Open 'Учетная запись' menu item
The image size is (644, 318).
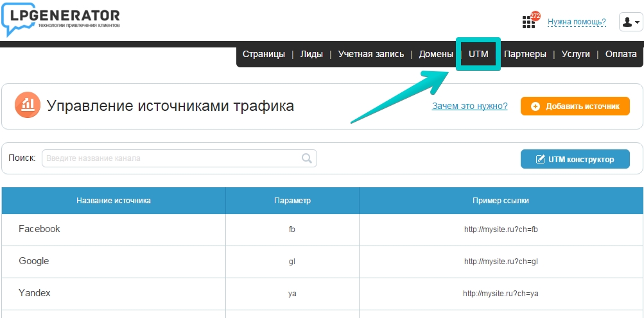coord(371,54)
